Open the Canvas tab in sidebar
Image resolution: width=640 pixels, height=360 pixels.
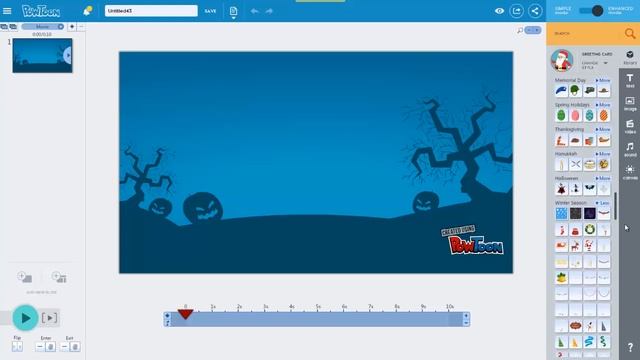coord(630,172)
